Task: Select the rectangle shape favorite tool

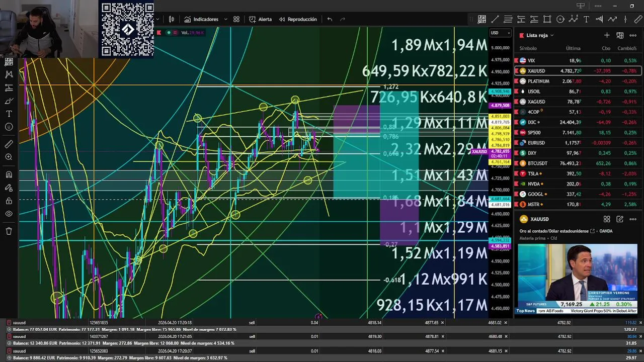Action: [x=547, y=19]
